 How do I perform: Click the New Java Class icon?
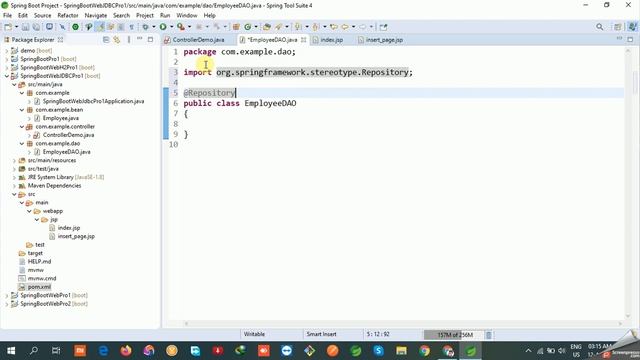tap(248, 27)
